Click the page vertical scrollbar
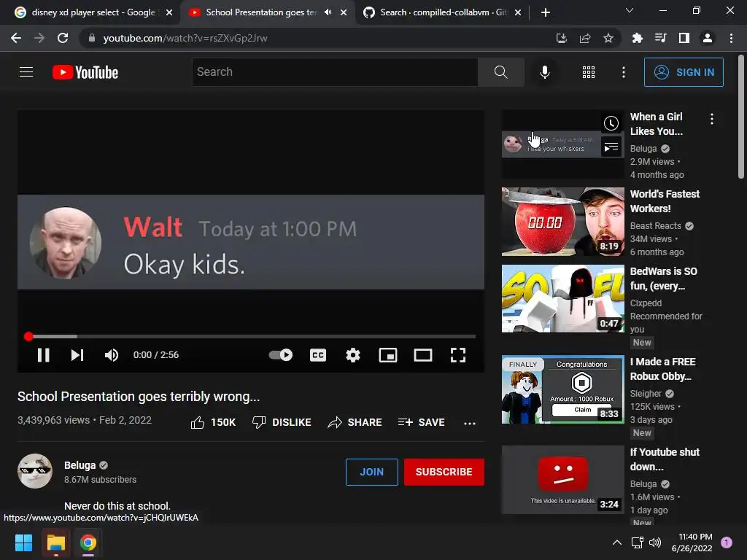The height and width of the screenshot is (560, 747). coord(741,117)
